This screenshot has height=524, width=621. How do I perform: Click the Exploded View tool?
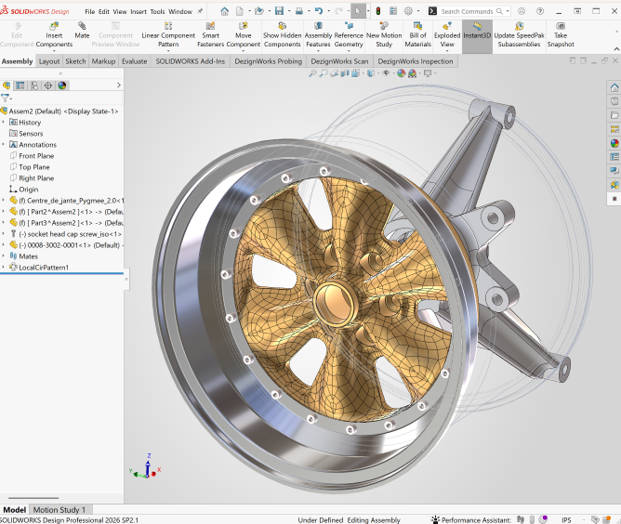[447, 35]
